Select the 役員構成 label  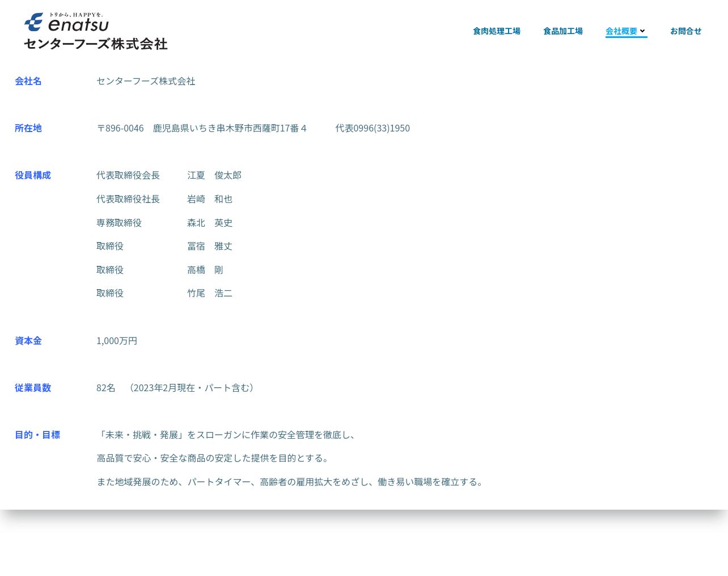(x=33, y=175)
